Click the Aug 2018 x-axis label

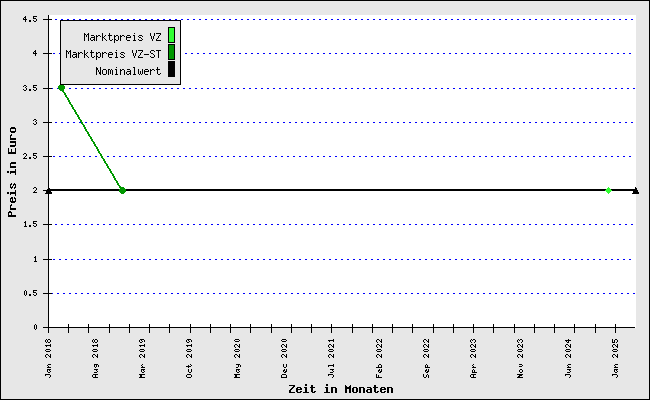(96, 359)
